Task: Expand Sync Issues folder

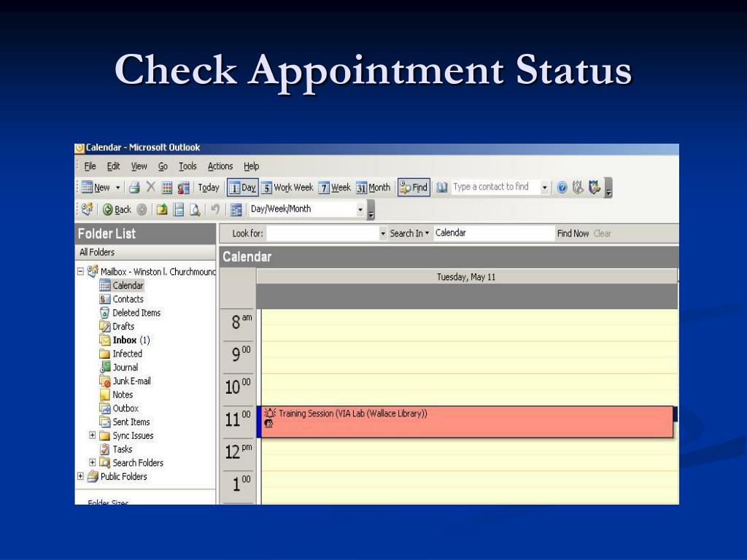Action: click(93, 435)
